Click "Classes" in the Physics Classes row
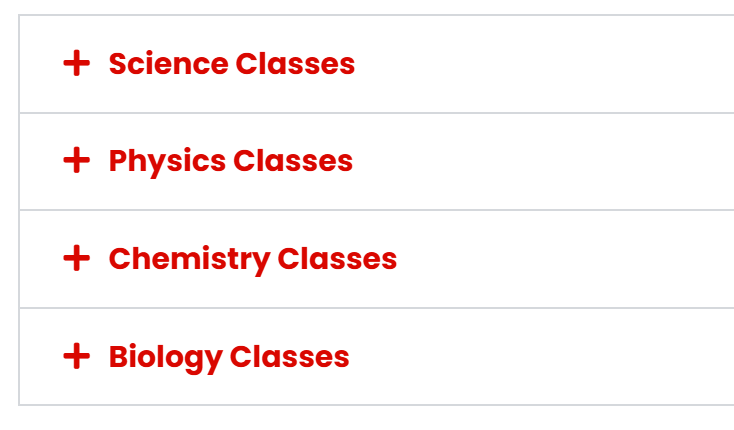This screenshot has width=734, height=430. tap(293, 161)
